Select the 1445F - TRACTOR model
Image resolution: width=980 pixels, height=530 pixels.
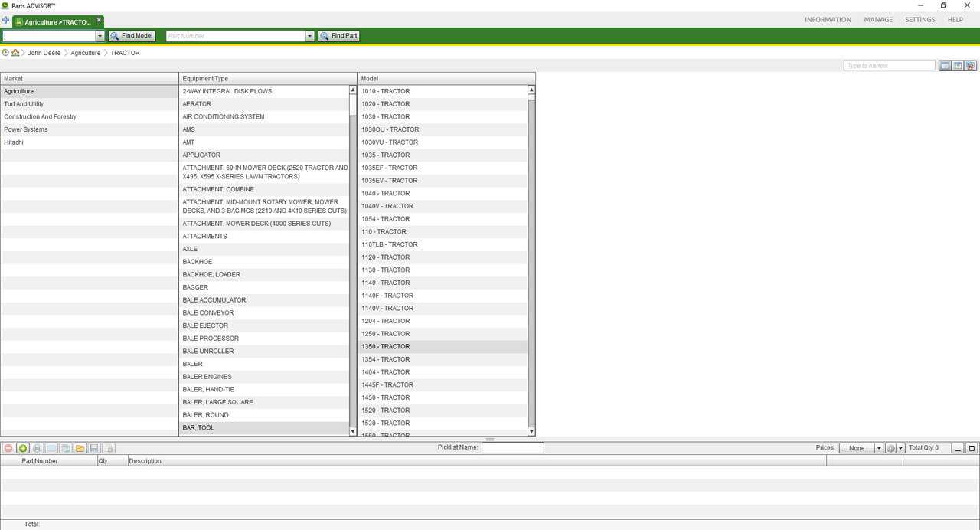[x=443, y=384]
